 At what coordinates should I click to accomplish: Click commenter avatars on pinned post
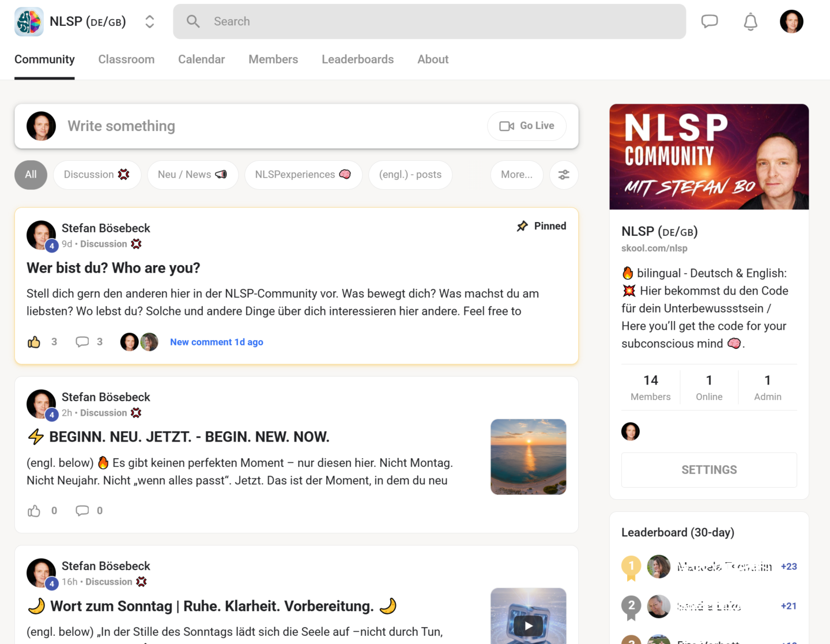coord(139,342)
